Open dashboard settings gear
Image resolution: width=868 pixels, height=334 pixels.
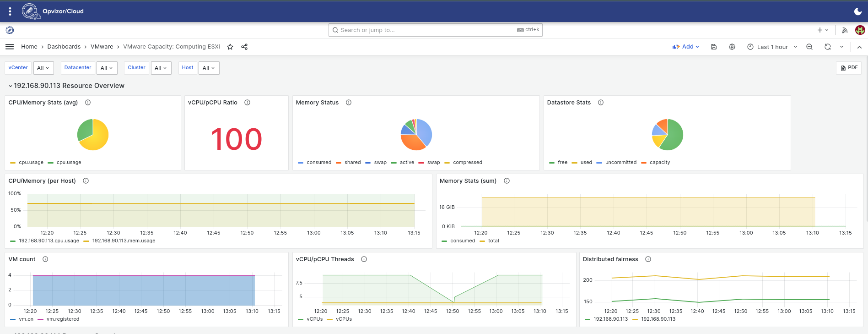(732, 47)
